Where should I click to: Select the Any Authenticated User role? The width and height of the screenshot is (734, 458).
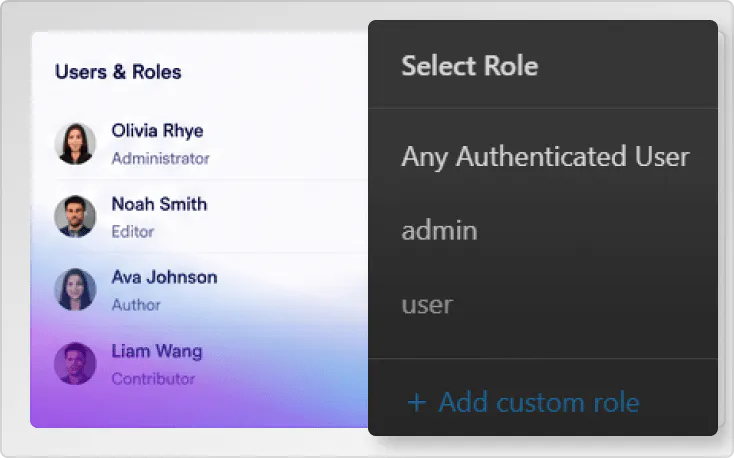pos(545,157)
